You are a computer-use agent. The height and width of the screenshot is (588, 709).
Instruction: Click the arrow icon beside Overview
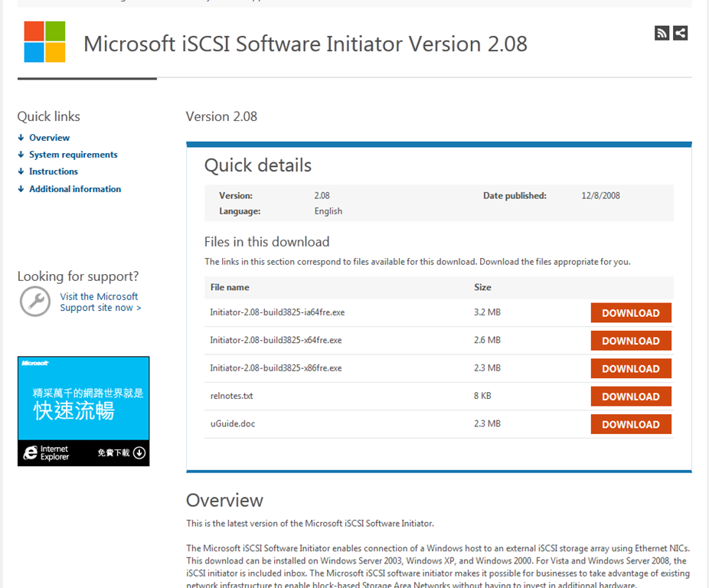[x=21, y=138]
